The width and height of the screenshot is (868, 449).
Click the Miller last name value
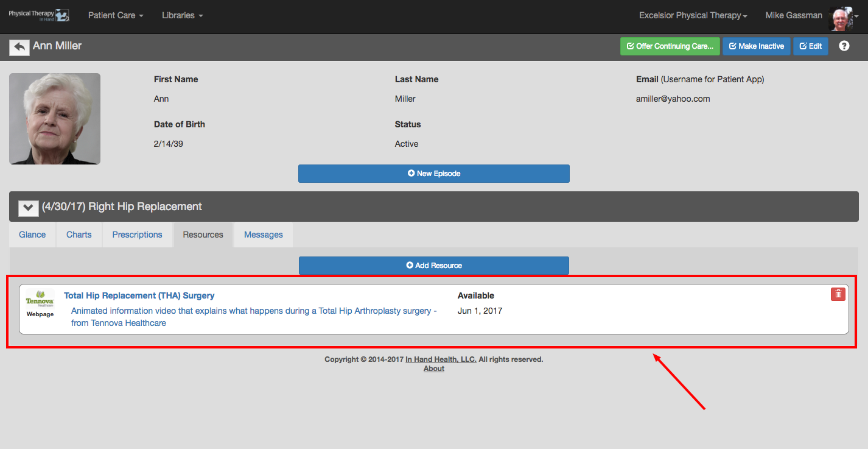point(405,99)
